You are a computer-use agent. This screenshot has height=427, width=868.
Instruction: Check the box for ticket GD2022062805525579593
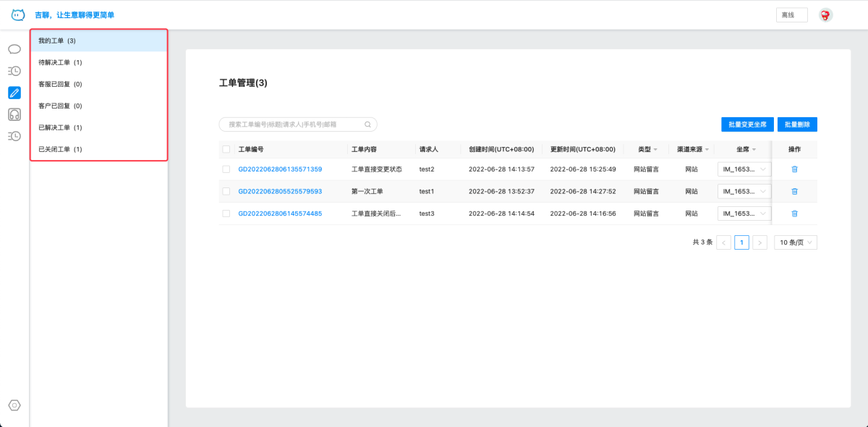226,192
